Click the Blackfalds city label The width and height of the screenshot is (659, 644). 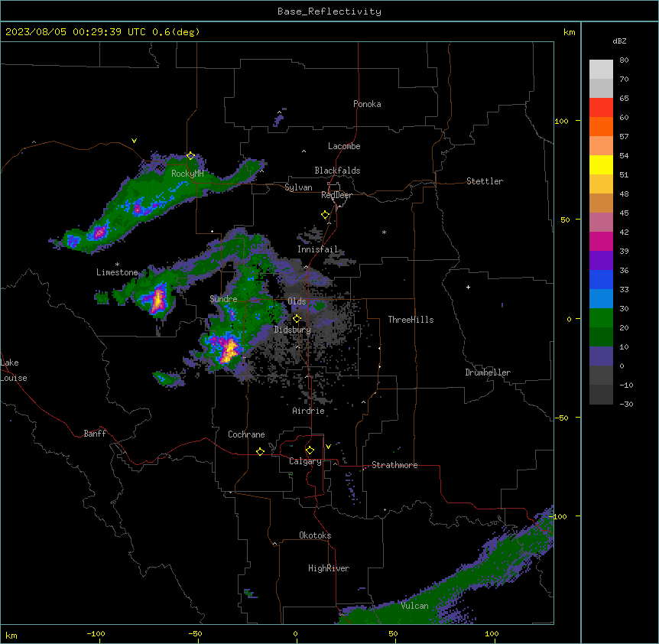point(337,171)
